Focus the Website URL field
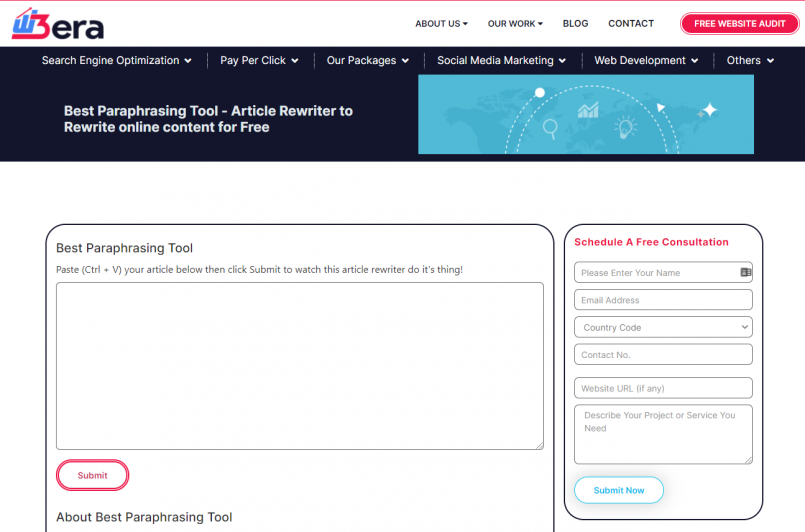This screenshot has height=532, width=805. click(663, 388)
